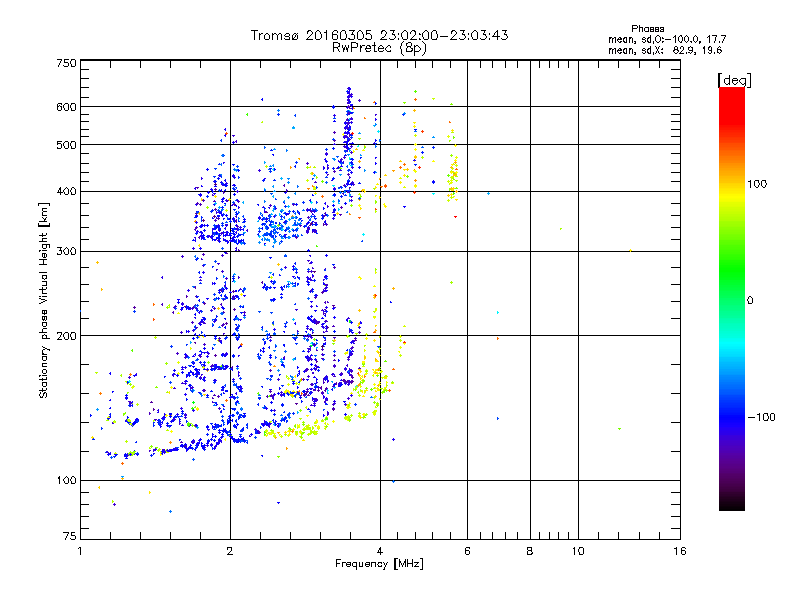The width and height of the screenshot is (800, 600).
Task: Click the y-axis label '100'
Action: [x=66, y=480]
